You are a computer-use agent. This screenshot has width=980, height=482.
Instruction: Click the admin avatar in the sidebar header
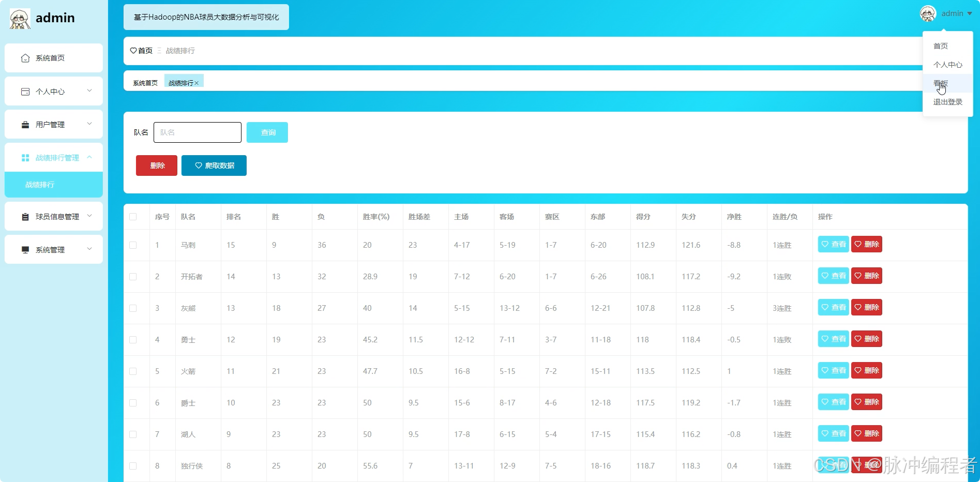tap(20, 19)
